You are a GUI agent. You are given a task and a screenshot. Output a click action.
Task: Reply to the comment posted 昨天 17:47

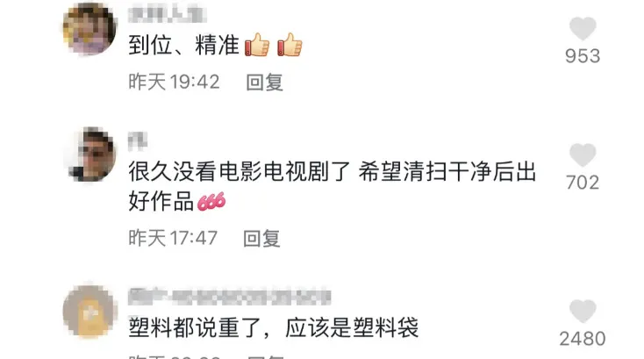[261, 238]
